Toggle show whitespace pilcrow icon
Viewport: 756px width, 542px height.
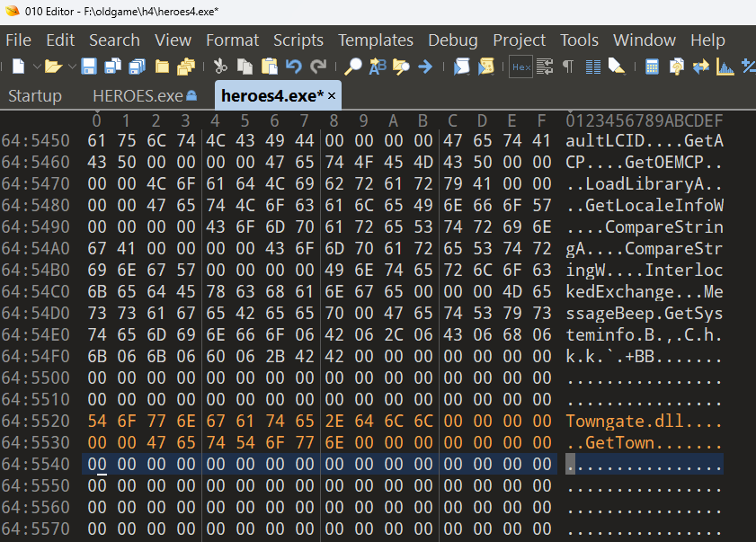click(x=568, y=66)
